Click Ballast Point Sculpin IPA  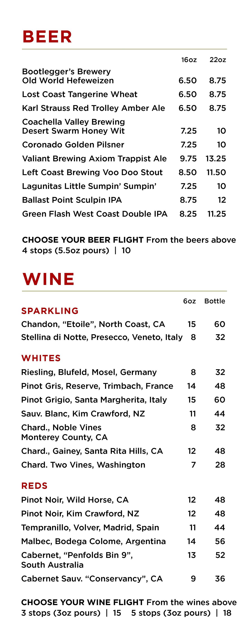click(72, 200)
